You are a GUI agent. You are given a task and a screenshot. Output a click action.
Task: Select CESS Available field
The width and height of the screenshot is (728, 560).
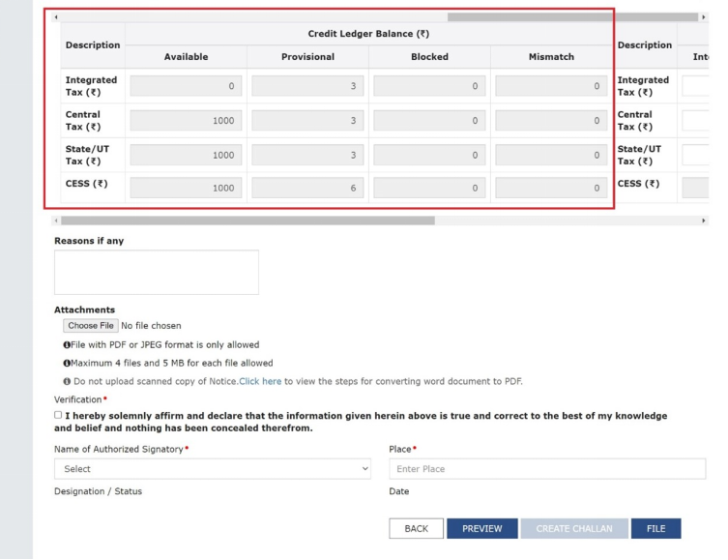coord(186,188)
